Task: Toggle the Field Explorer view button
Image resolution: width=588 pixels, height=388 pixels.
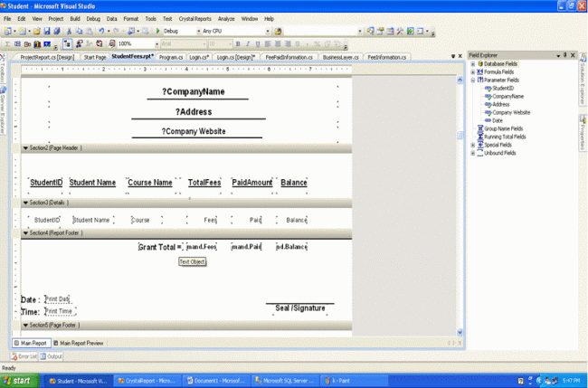Action: click(67, 43)
